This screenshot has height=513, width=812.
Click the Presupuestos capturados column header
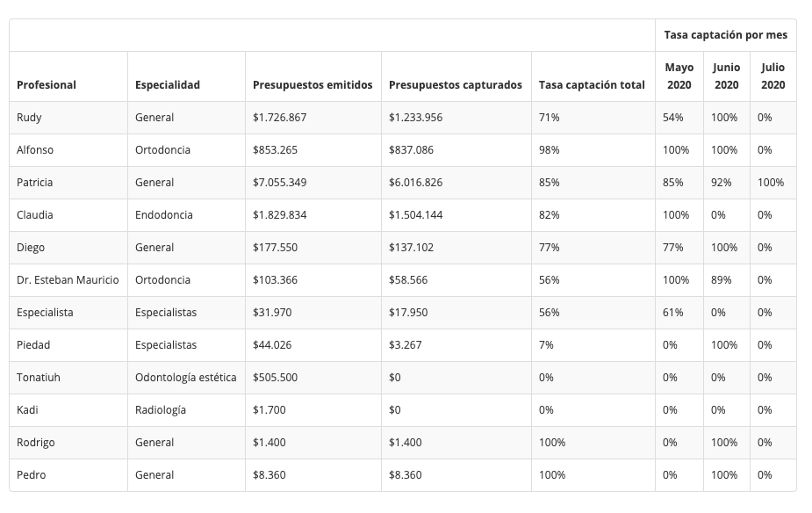pyautogui.click(x=456, y=85)
